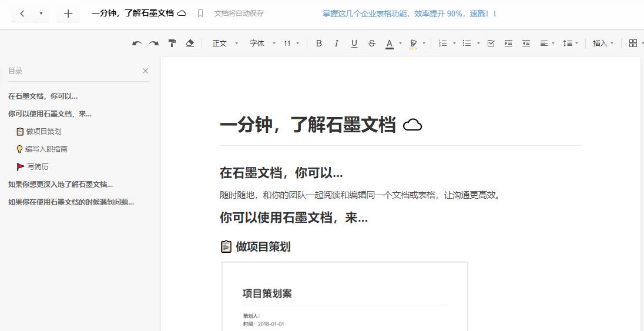The width and height of the screenshot is (644, 331).
Task: Click the font color A swatch
Action: click(389, 44)
